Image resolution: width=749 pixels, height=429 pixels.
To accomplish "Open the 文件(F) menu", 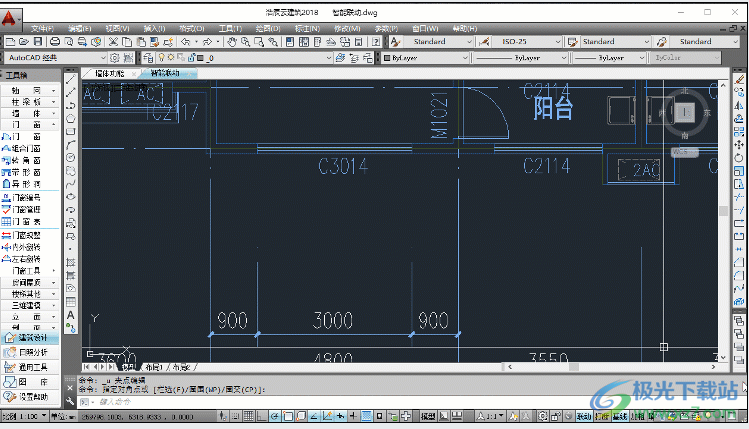I will click(x=43, y=29).
